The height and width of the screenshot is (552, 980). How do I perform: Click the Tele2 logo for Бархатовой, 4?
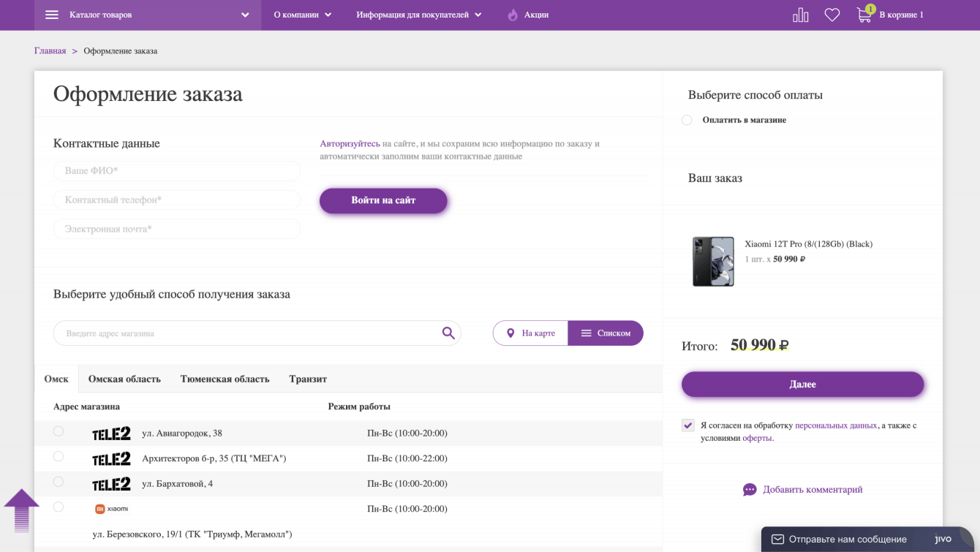111,484
